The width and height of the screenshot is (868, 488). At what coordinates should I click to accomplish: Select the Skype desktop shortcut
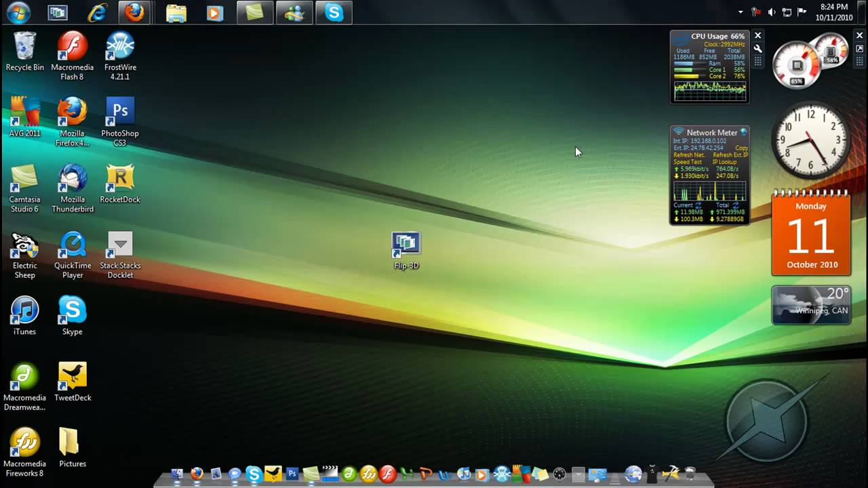pyautogui.click(x=72, y=315)
